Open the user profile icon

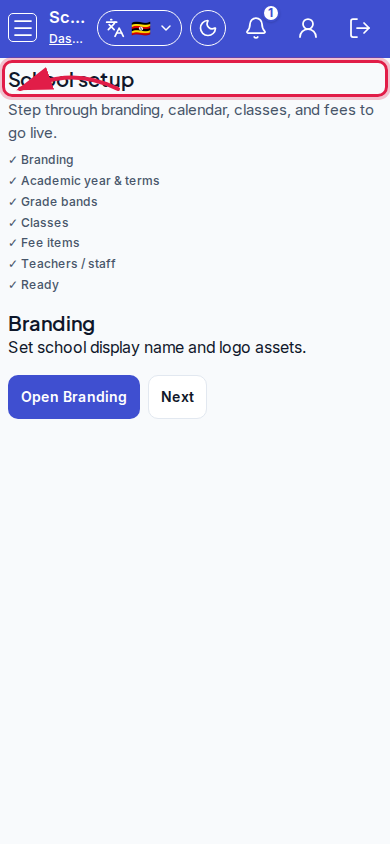point(308,28)
